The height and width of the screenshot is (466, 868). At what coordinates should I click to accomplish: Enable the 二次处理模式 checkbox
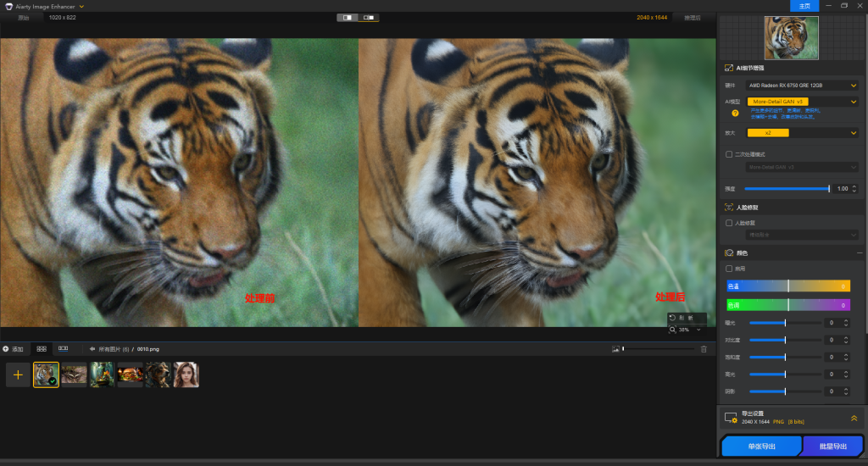729,154
